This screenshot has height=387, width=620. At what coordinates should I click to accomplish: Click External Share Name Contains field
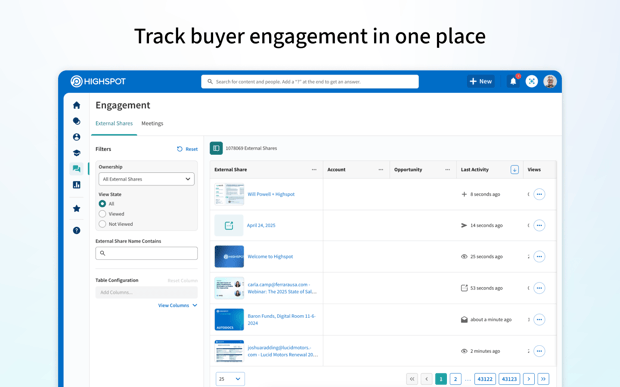pyautogui.click(x=146, y=253)
